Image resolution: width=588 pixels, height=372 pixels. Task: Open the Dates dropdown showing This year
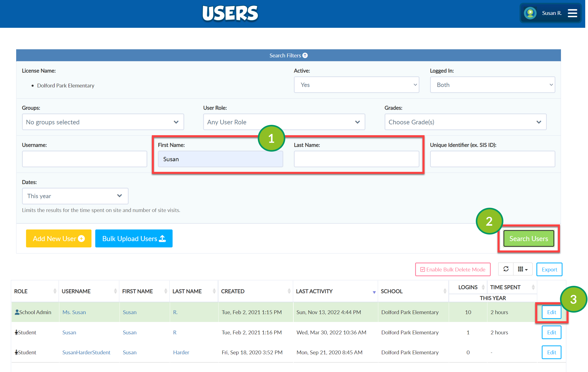click(75, 196)
